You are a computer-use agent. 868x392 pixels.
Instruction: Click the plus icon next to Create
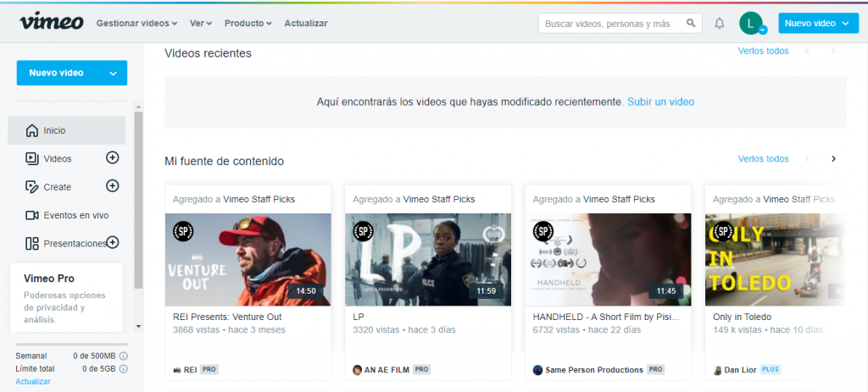click(113, 185)
